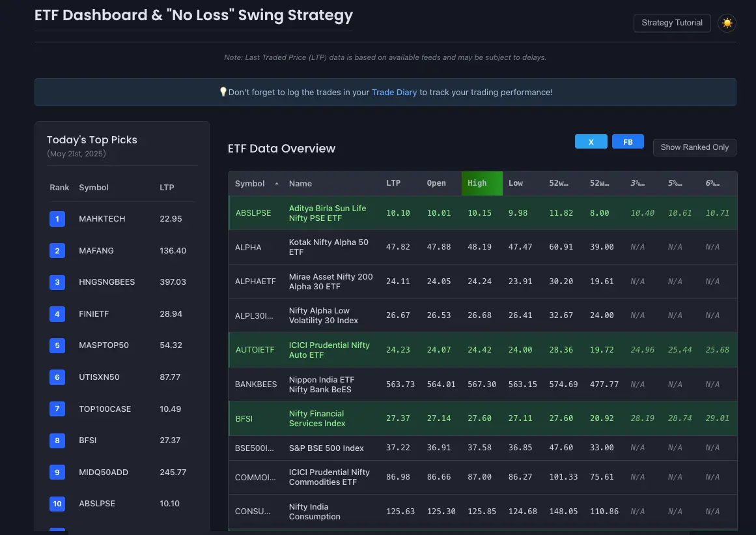756x535 pixels.
Task: Click rank 3 badge for HNGSNGBEES
Action: click(57, 282)
